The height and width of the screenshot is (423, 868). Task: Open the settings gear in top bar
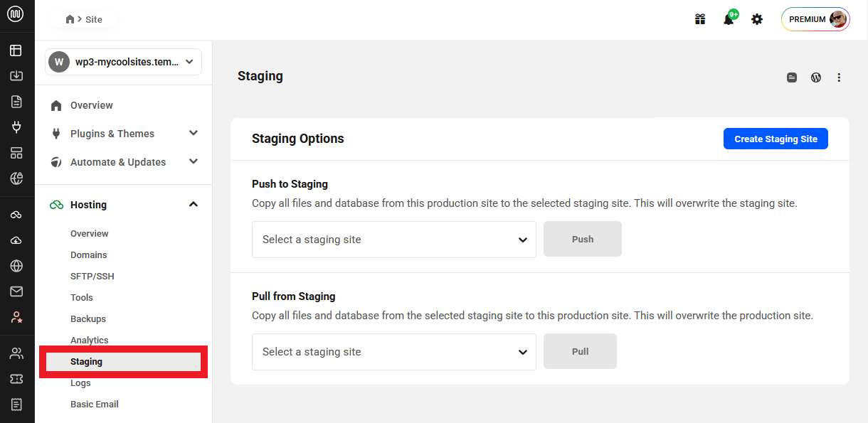(757, 19)
